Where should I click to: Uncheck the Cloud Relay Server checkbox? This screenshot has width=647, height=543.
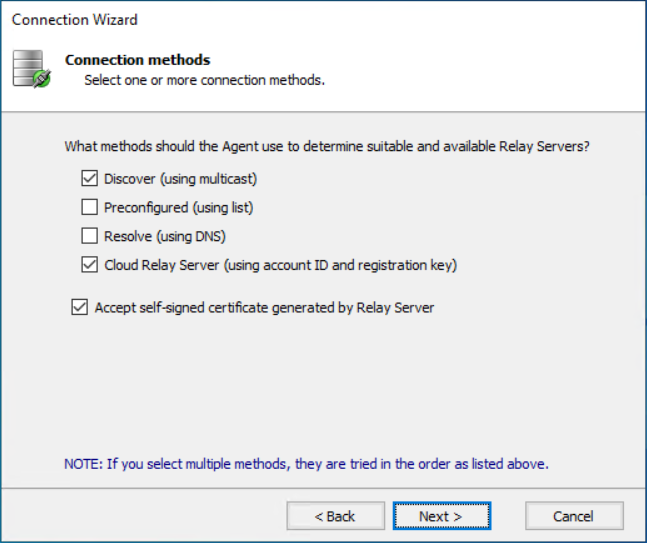[x=88, y=265]
